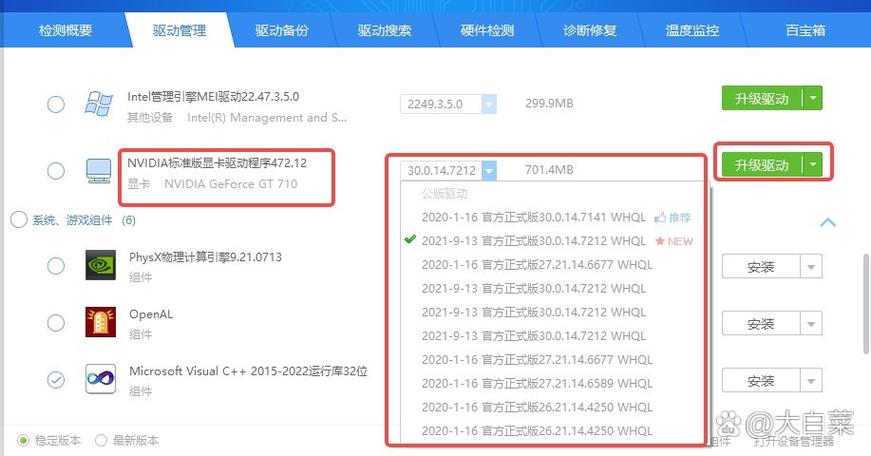Open the 百宝箱 tab

point(805,30)
